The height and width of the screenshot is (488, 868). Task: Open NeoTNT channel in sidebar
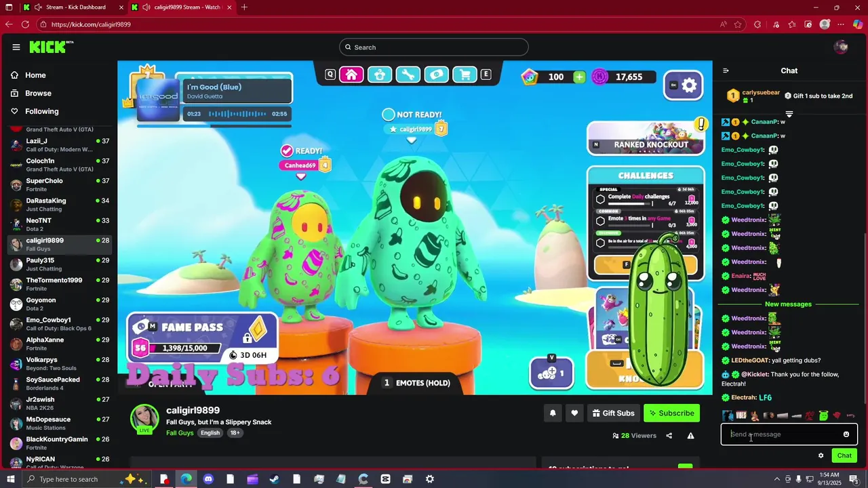point(60,224)
